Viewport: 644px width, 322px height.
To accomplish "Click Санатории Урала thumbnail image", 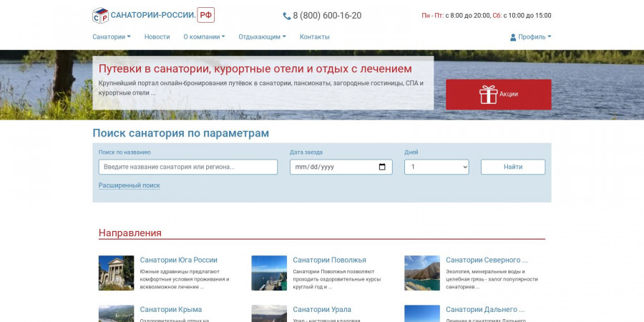I will (x=269, y=313).
